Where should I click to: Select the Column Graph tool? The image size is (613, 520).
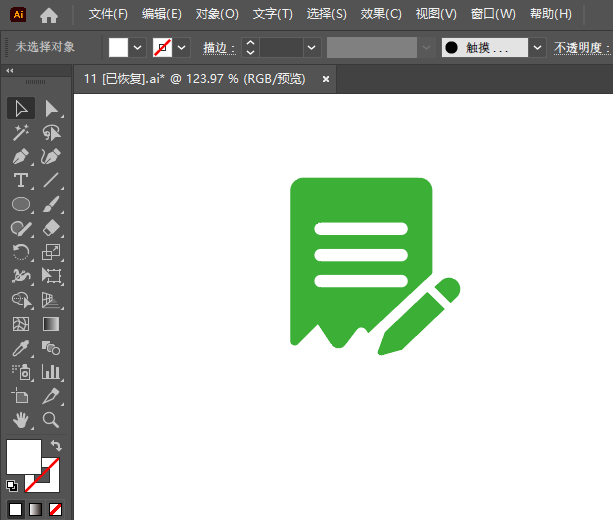(51, 372)
